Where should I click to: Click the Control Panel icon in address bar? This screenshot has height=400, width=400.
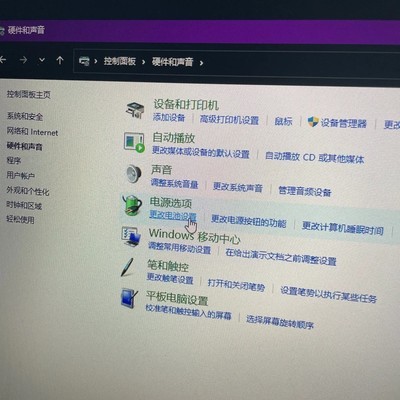click(x=84, y=61)
